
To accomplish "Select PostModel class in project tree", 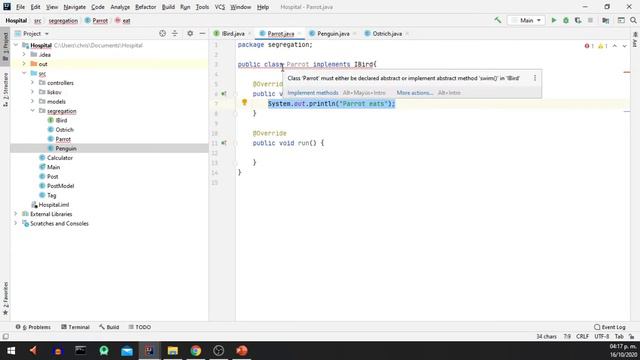I will (x=60, y=186).
